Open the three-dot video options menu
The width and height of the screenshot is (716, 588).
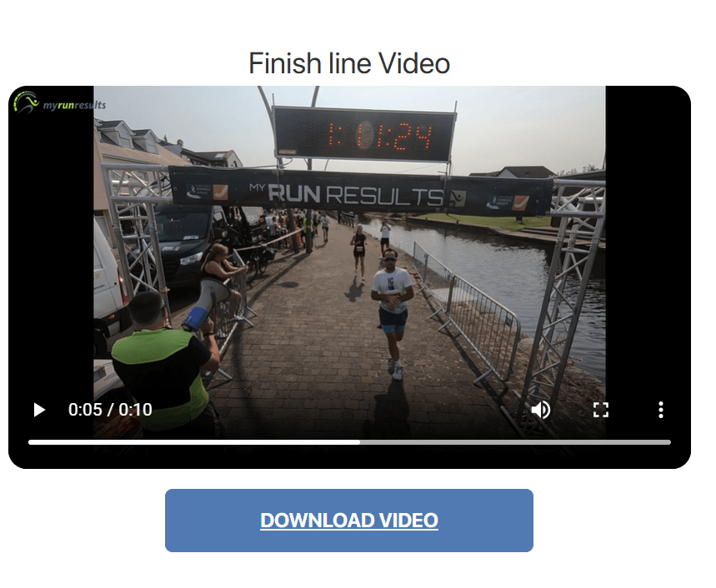point(660,410)
